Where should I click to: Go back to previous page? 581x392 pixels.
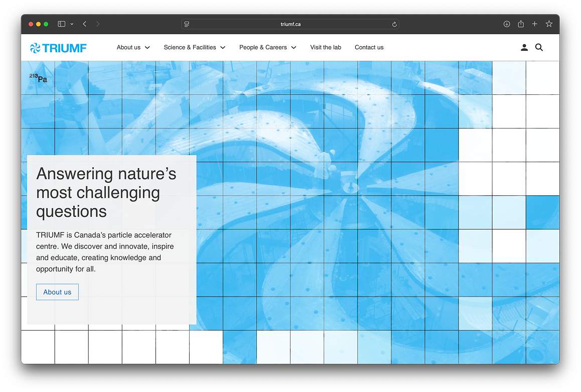(85, 24)
